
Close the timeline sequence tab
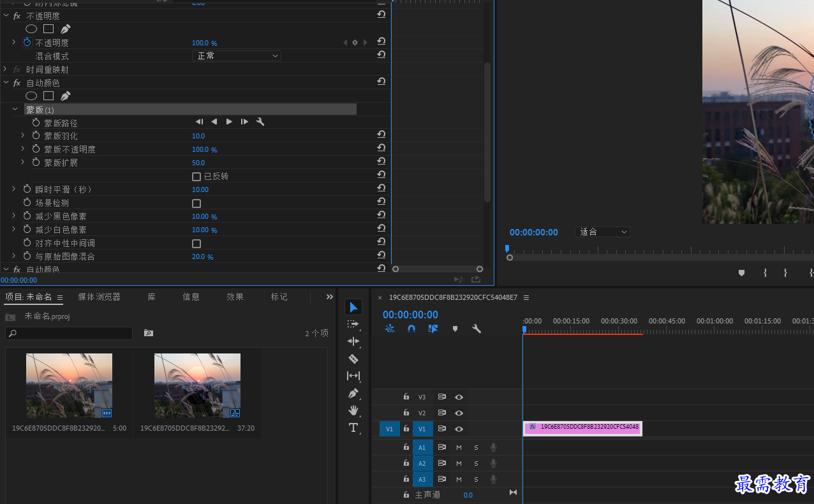tap(380, 297)
